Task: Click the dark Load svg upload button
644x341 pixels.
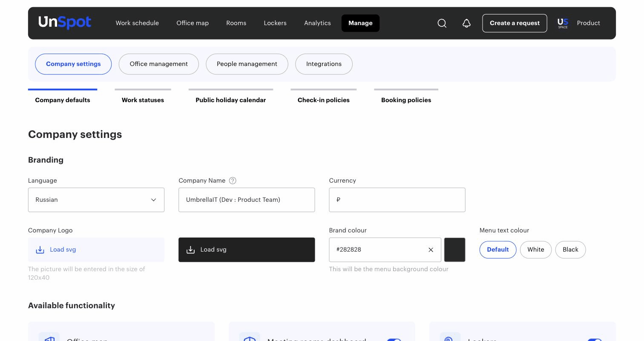Action: tap(247, 250)
